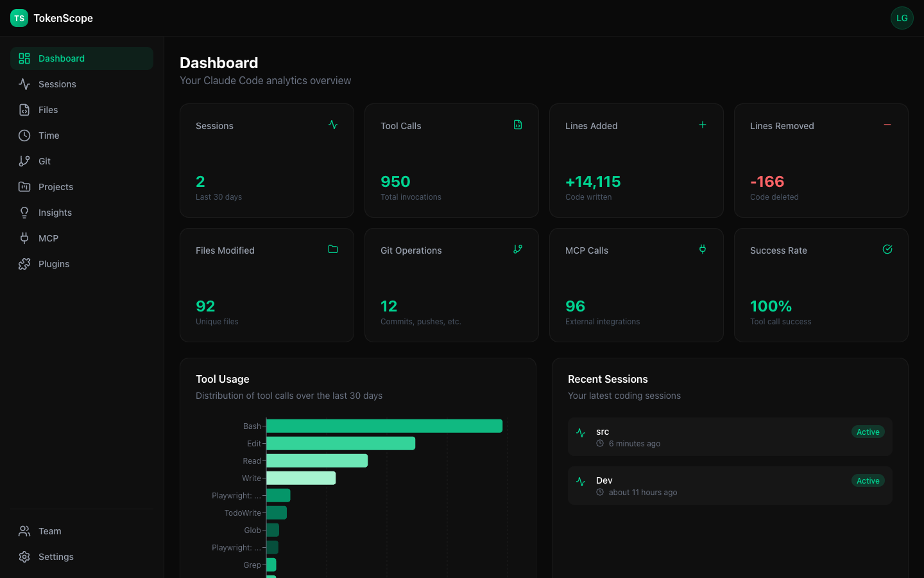Screen dimensions: 924x578
Task: Click the checkmark icon on Success Rate card
Action: tap(887, 249)
